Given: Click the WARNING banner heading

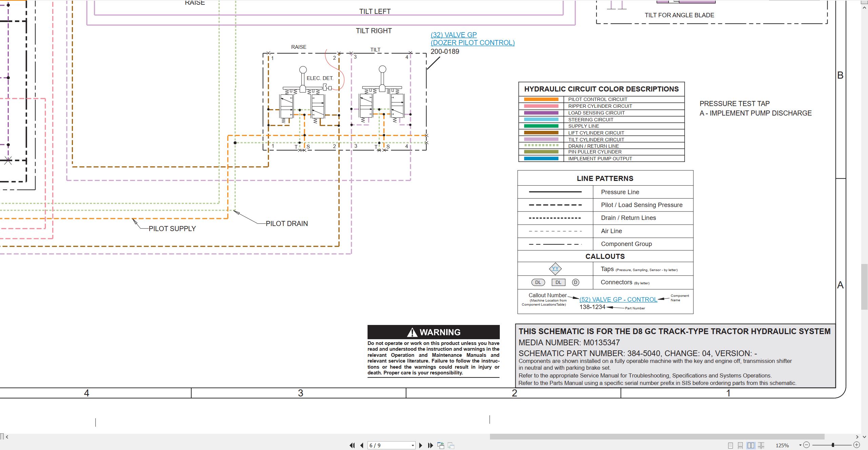Looking at the screenshot, I should (434, 332).
